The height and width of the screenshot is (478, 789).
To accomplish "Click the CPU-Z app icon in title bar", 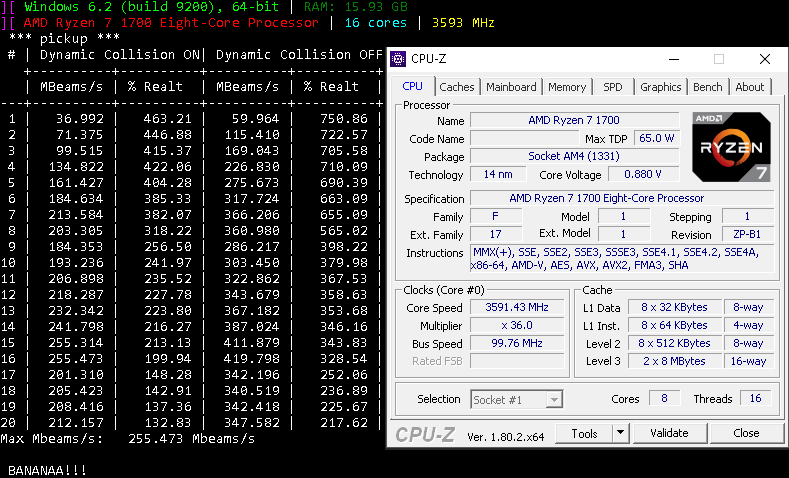I will (x=398, y=59).
